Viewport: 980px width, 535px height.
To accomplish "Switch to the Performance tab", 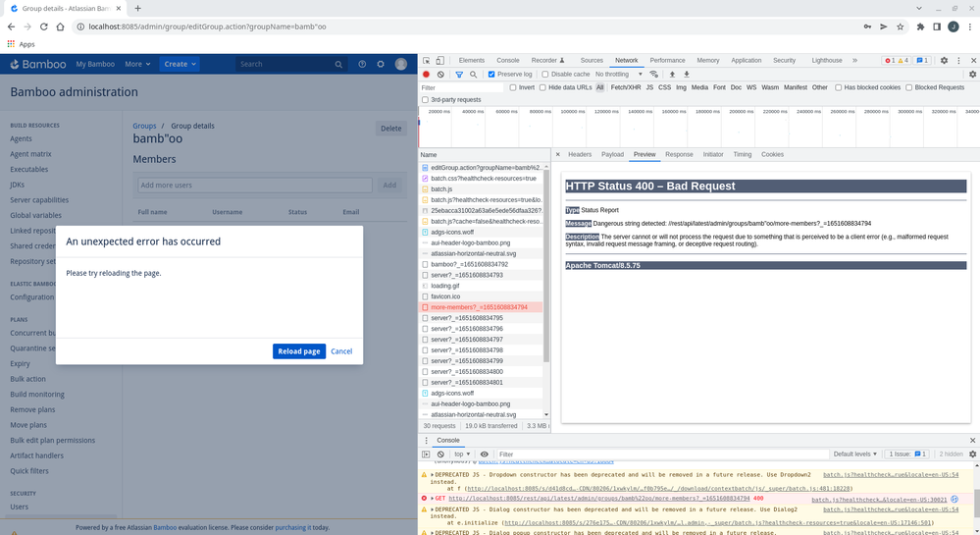I will (x=667, y=61).
